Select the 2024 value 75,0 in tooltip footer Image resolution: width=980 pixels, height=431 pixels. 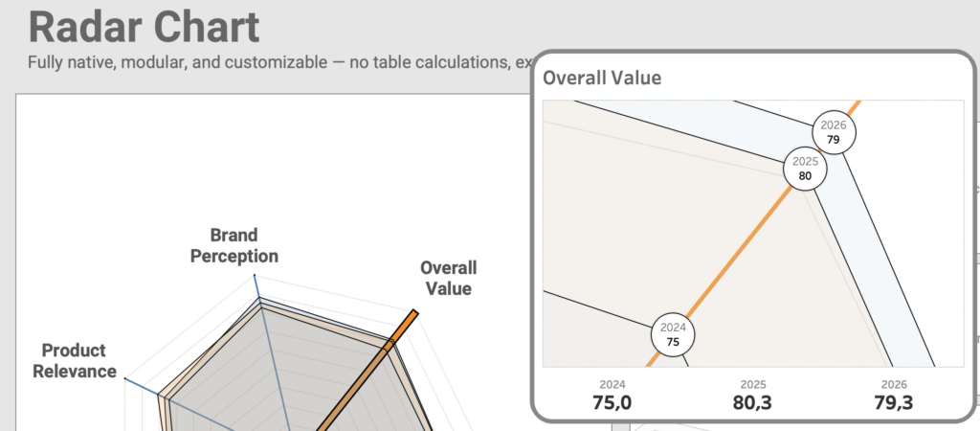pyautogui.click(x=612, y=403)
